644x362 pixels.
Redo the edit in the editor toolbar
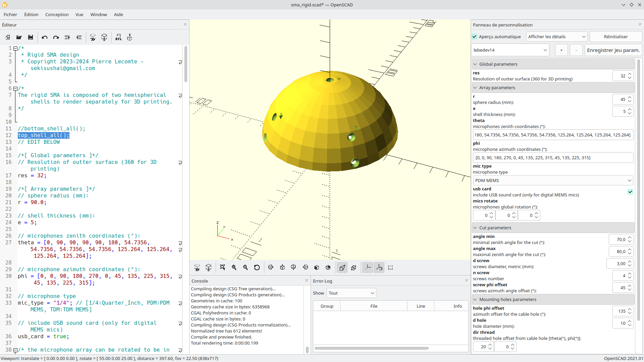coord(56,37)
